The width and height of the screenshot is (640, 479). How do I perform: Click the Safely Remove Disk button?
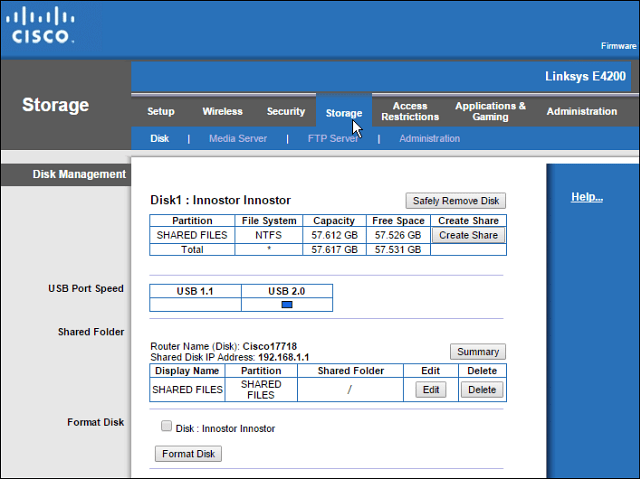tap(456, 201)
